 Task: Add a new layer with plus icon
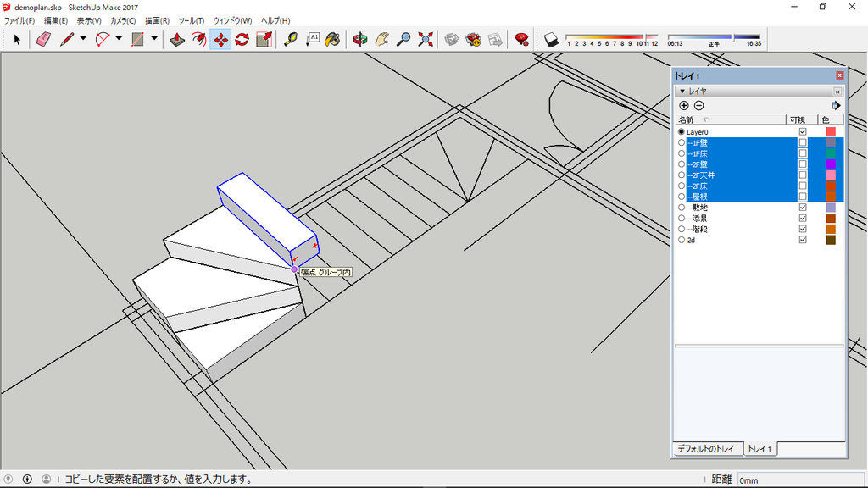click(x=684, y=106)
